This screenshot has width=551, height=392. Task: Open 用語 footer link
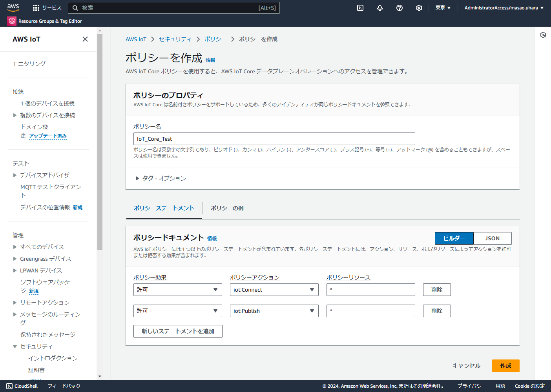tap(500, 386)
